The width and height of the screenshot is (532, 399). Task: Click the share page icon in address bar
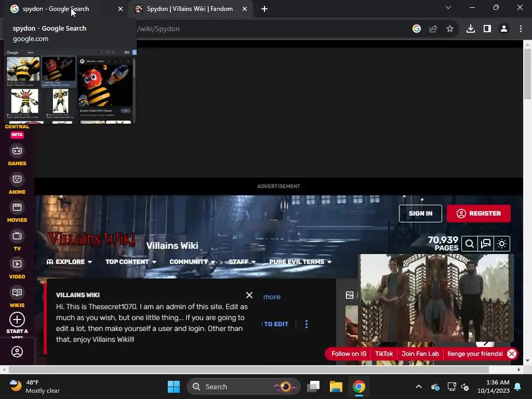pos(433,29)
